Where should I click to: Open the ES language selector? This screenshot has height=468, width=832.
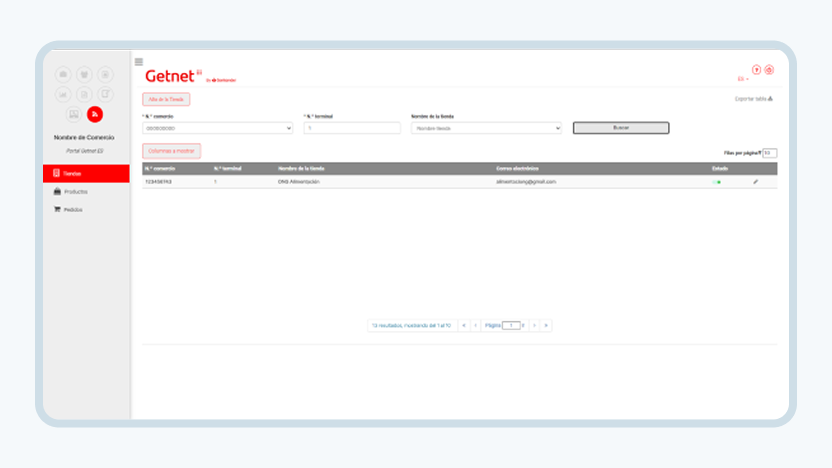(743, 79)
